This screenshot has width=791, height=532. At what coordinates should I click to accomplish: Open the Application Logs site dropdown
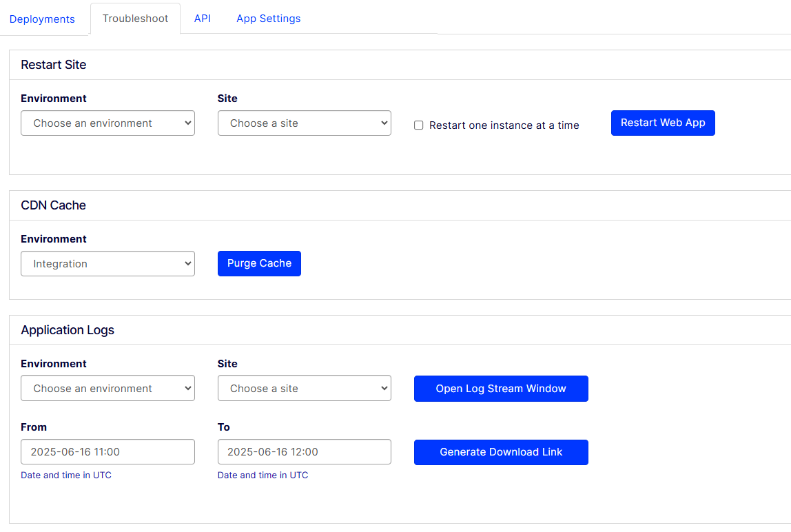point(304,388)
